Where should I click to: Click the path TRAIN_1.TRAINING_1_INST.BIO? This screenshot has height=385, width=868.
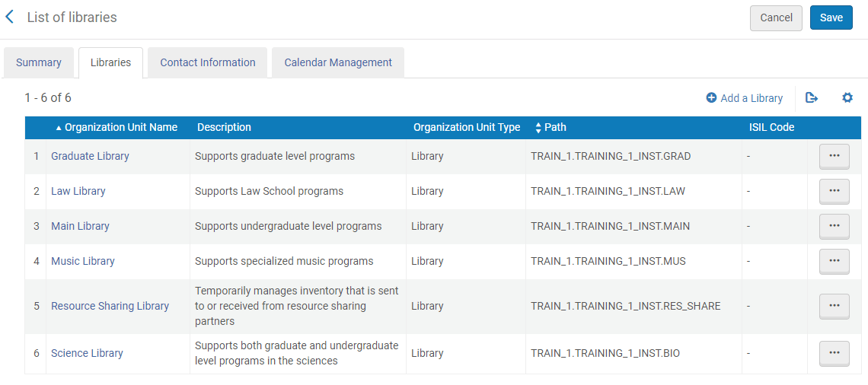[605, 353]
